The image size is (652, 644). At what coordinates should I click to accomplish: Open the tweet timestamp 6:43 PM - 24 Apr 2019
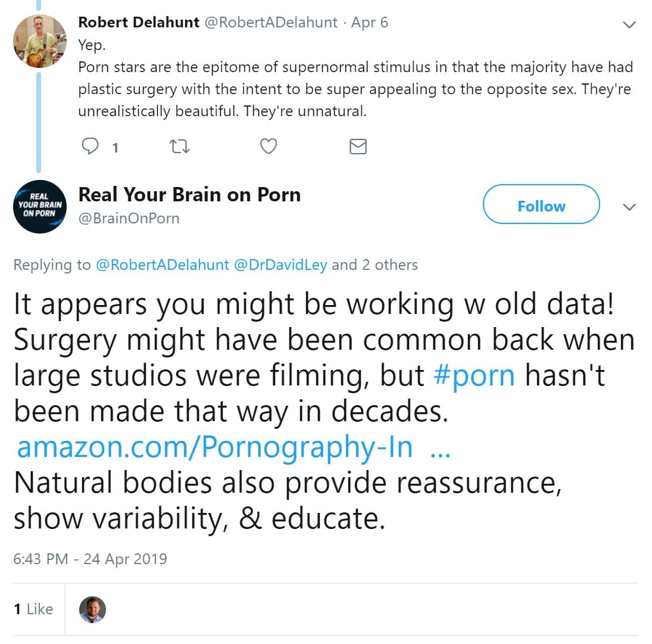90,559
